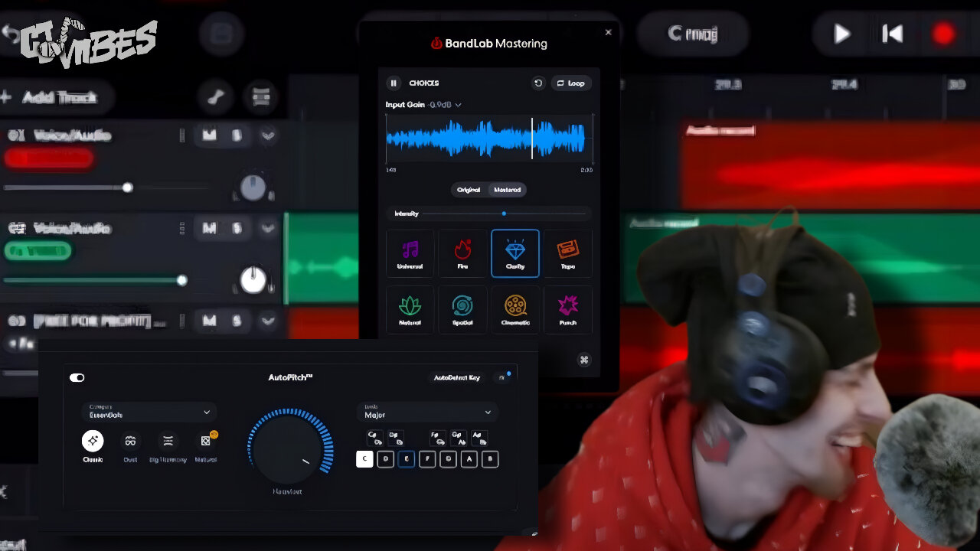The height and width of the screenshot is (551, 980).
Task: Click the round icon below Punch preset
Action: tap(584, 360)
